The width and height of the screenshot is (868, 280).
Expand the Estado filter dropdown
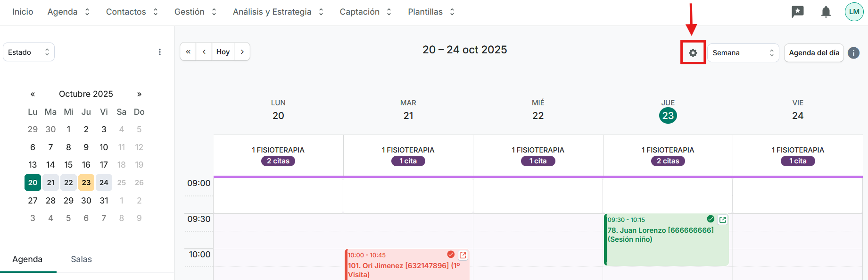tap(29, 52)
